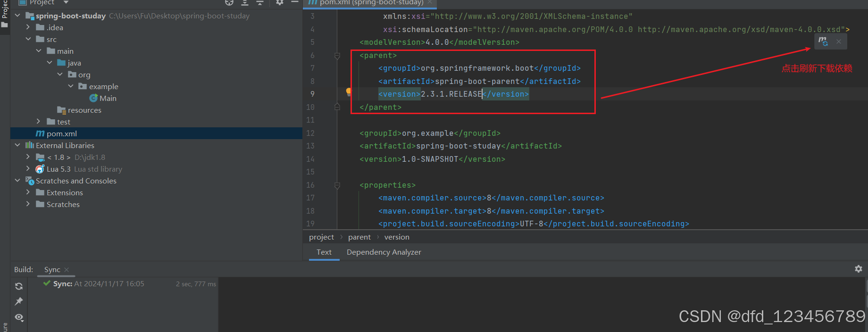Select the Main class file
The image size is (868, 332).
pyautogui.click(x=103, y=98)
